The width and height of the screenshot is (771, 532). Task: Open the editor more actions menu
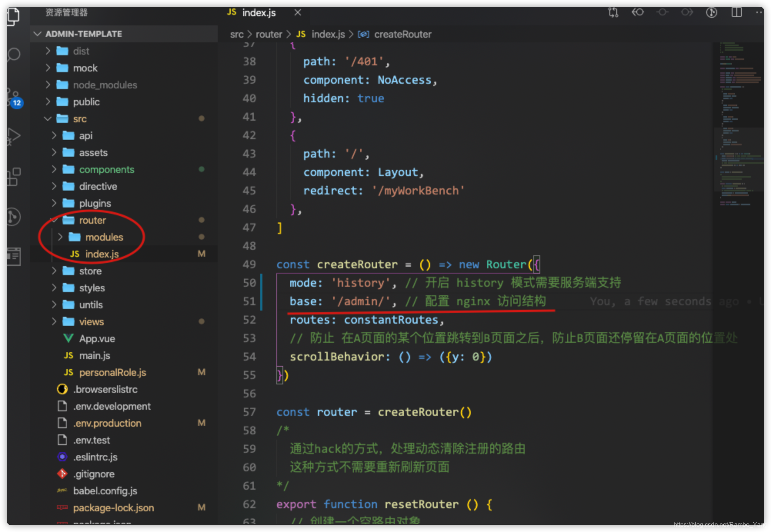pos(759,13)
